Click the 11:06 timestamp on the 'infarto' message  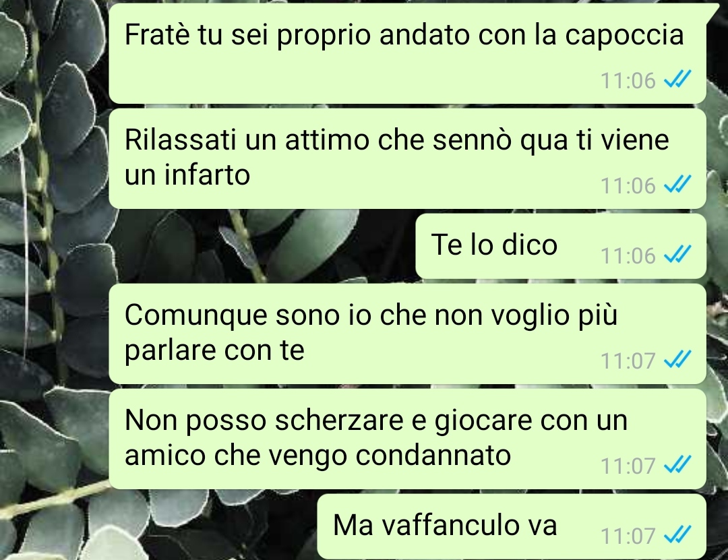tap(628, 186)
